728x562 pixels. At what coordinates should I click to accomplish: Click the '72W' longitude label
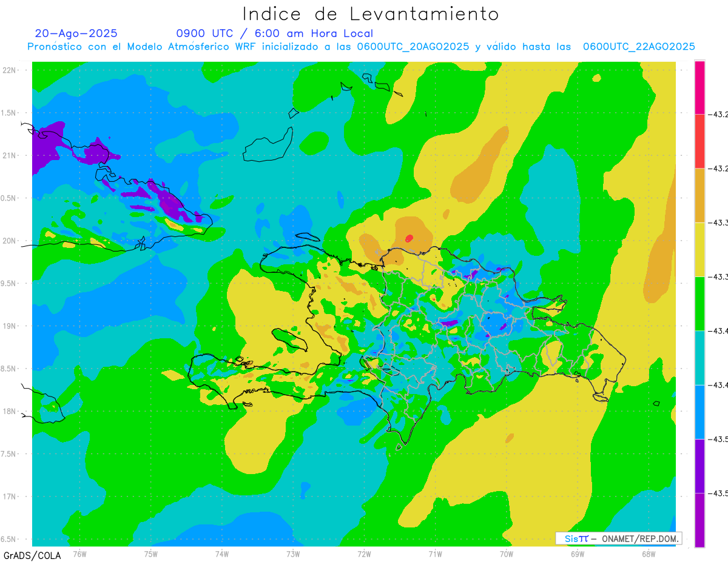364,553
